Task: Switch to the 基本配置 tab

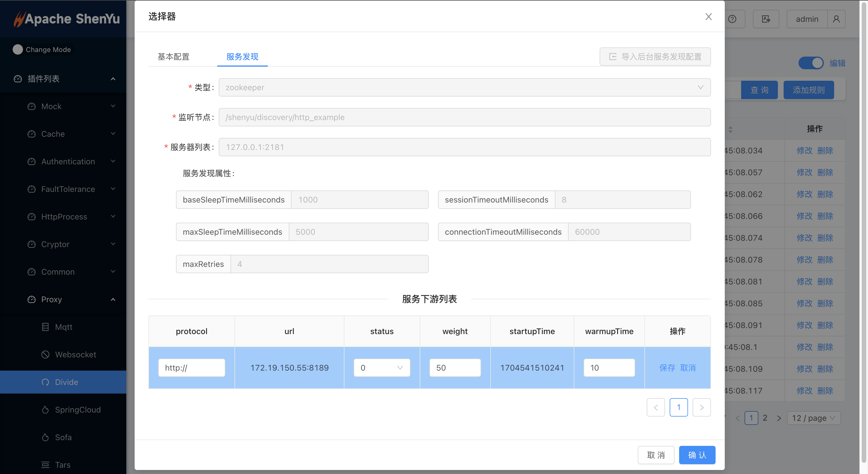Action: [x=174, y=57]
